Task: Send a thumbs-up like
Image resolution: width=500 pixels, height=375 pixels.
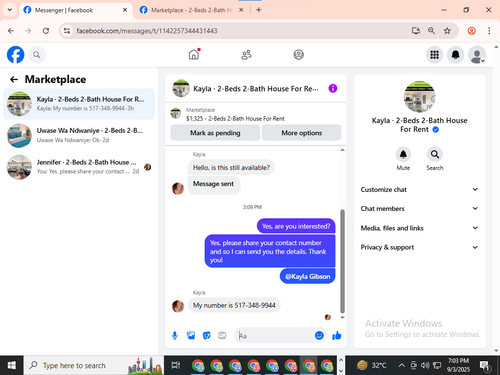Action: tap(337, 336)
